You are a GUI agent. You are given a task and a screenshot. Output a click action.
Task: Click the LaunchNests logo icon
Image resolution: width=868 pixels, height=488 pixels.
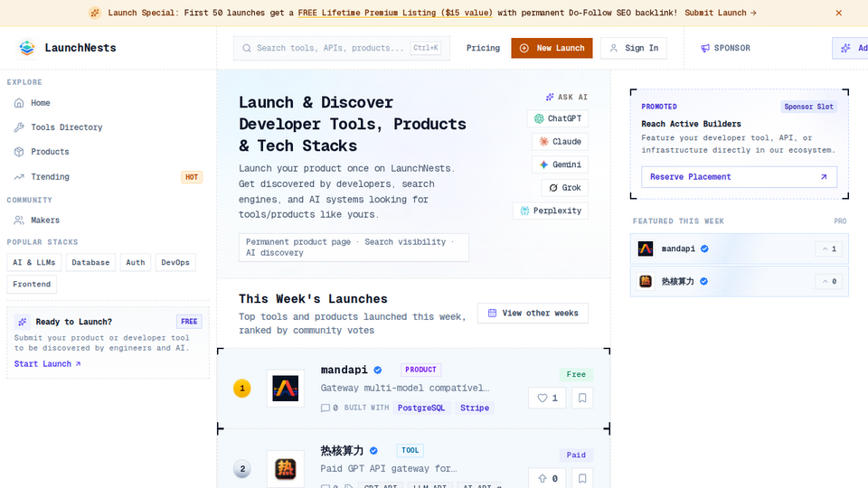(x=26, y=48)
